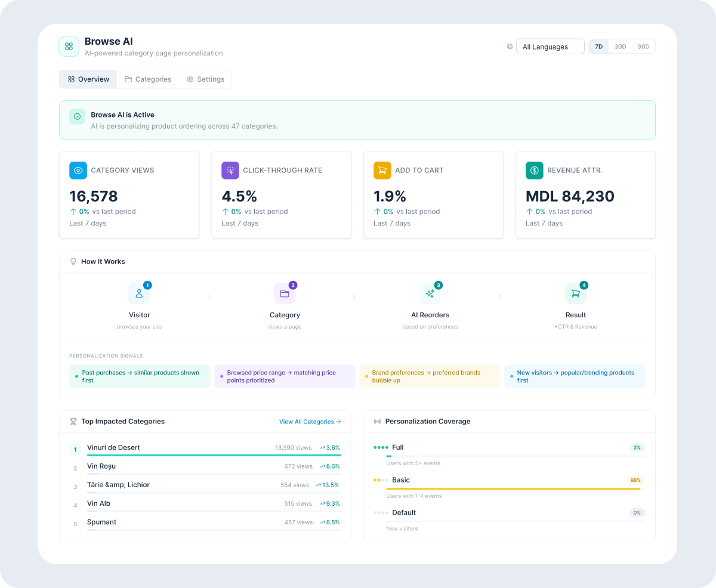This screenshot has height=588, width=716.
Task: Click the Basic coverage yellow progress bar
Action: (513, 489)
